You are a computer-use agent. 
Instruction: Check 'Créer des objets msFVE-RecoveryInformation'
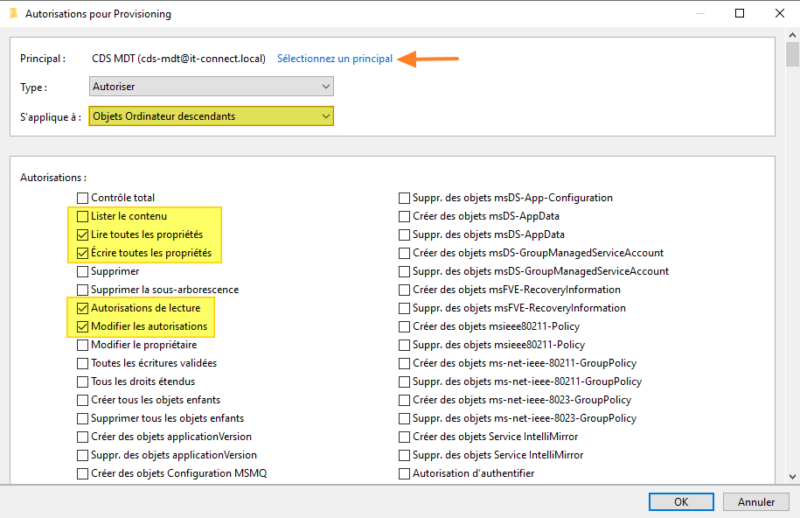click(404, 289)
